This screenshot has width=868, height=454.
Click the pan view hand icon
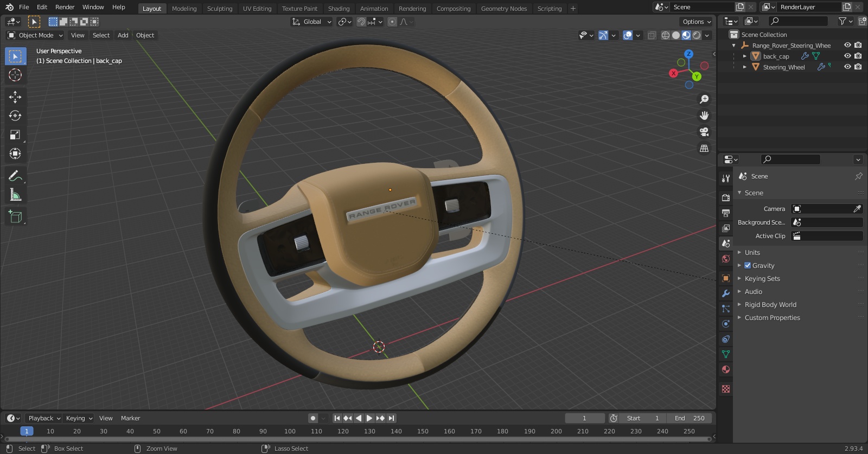(704, 116)
